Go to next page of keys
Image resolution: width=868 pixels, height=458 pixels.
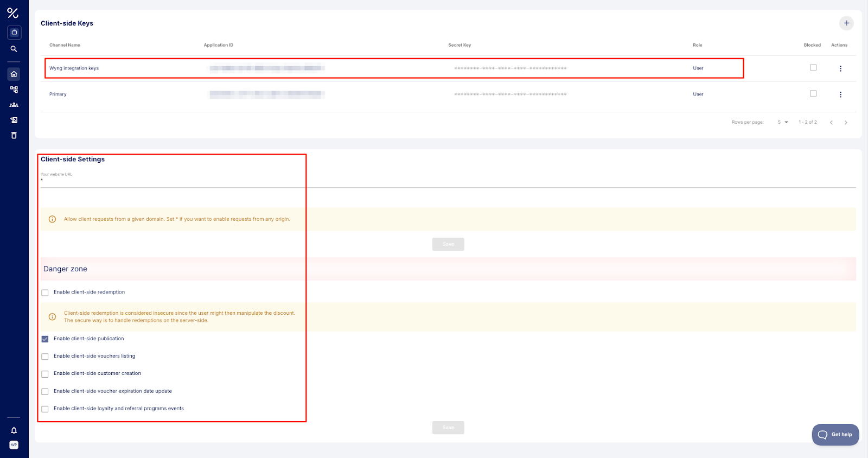(846, 123)
